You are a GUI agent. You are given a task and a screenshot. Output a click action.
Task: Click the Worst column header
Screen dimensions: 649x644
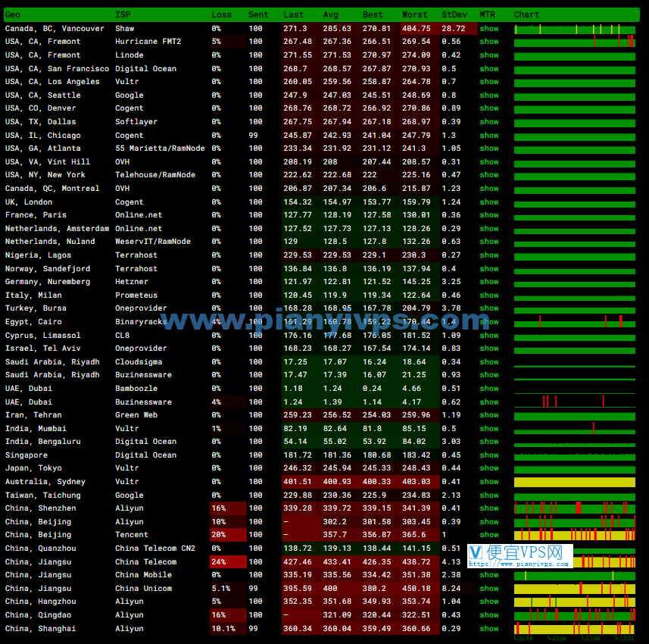(415, 15)
